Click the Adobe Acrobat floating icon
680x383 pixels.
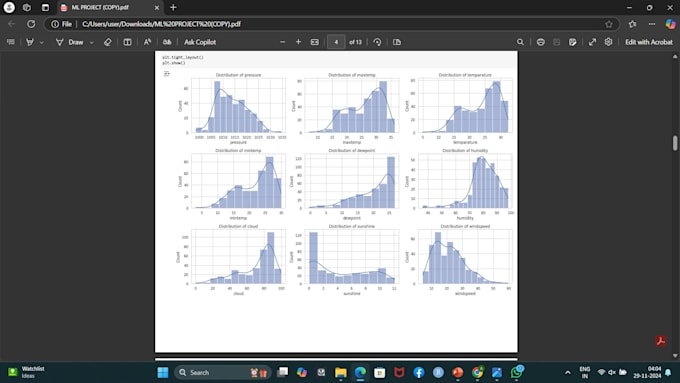tap(661, 341)
